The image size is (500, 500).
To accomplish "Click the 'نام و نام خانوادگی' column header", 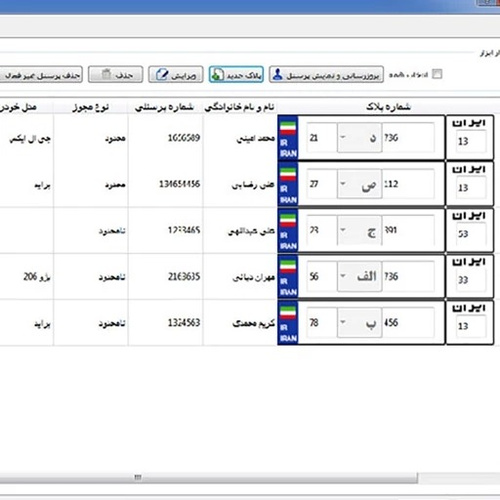I will (240, 107).
